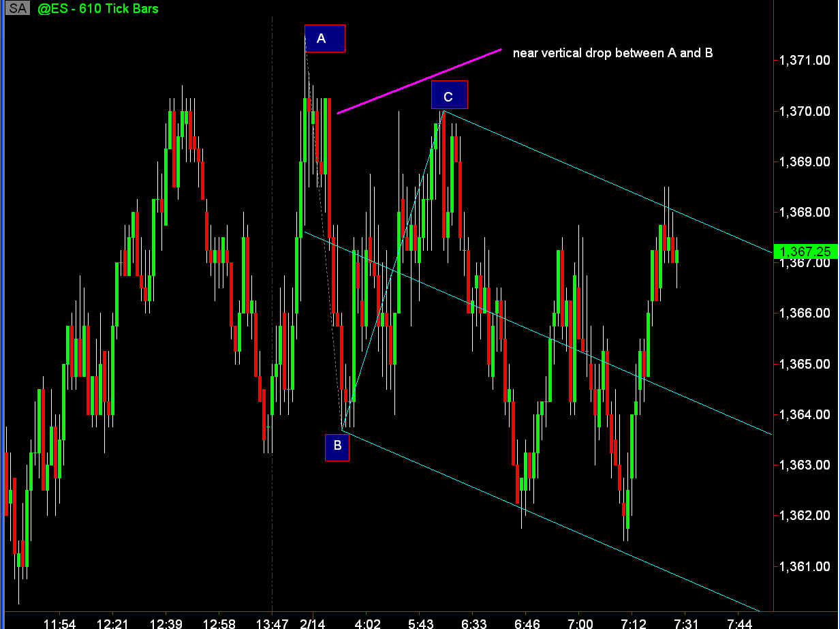Click the 5:43 time axis label
The image size is (840, 629).
pyautogui.click(x=420, y=622)
